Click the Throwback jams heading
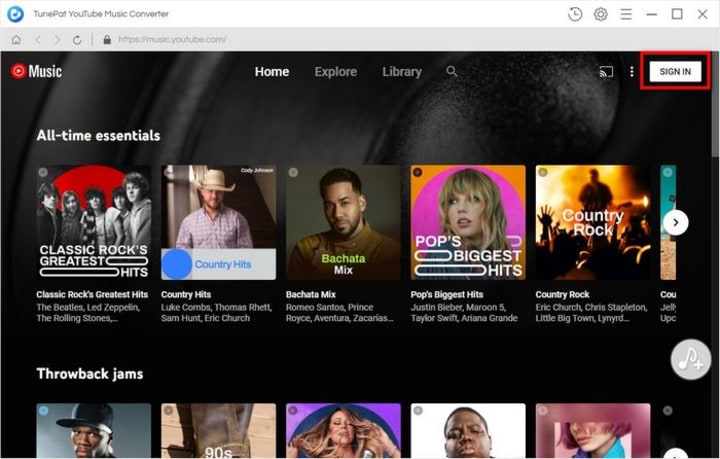Screen dimensions: 720x459 coord(90,374)
